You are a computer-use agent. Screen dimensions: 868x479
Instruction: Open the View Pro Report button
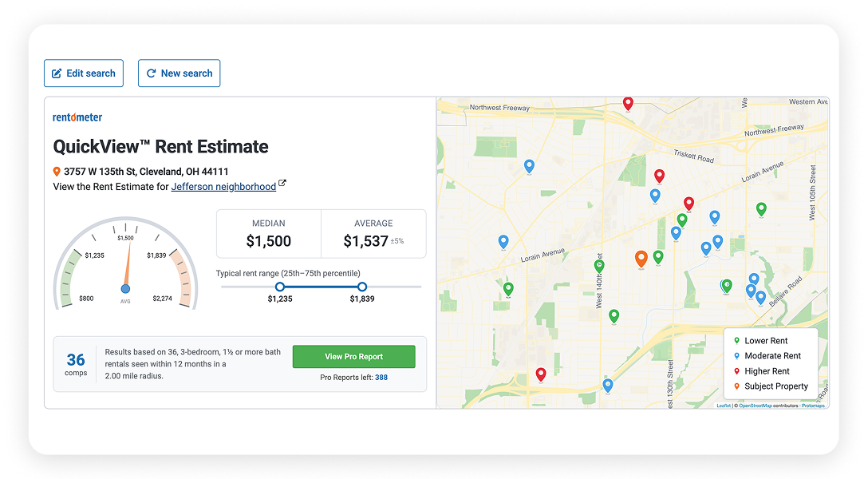pos(353,357)
